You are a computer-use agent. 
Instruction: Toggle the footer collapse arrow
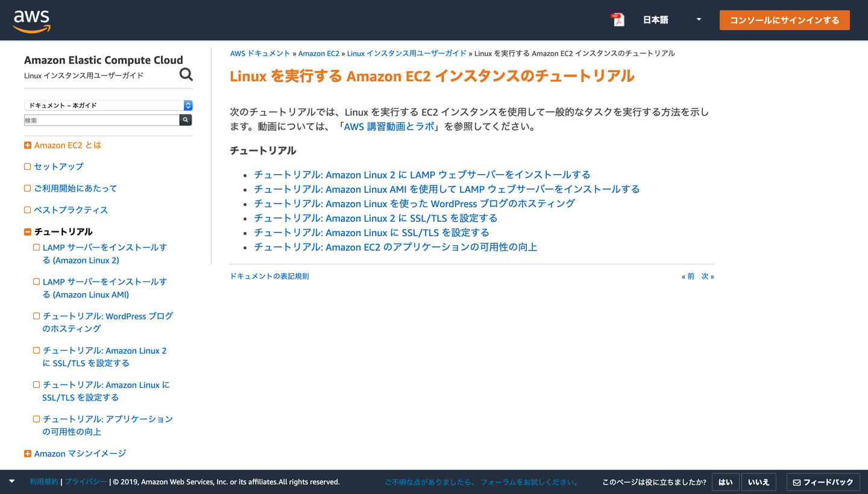(x=12, y=481)
